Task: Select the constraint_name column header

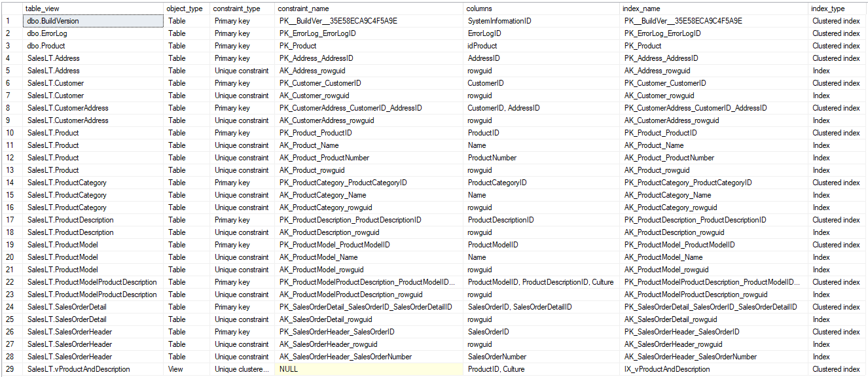Action: [304, 9]
